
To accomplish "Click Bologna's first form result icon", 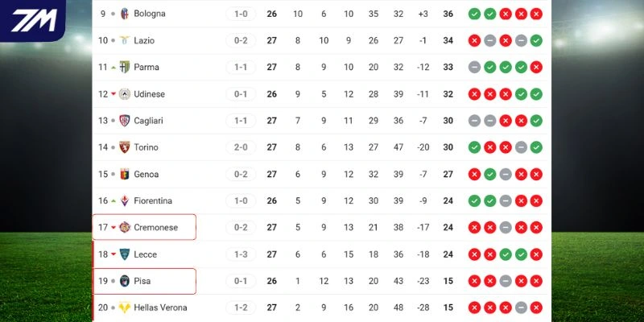I will click(474, 14).
